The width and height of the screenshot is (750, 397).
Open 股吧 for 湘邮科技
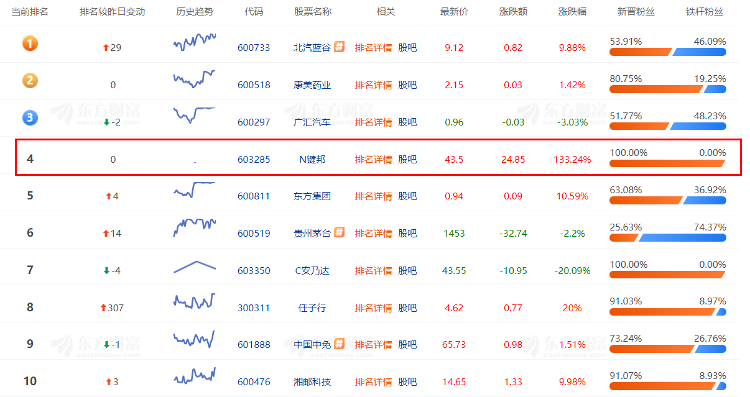click(408, 382)
